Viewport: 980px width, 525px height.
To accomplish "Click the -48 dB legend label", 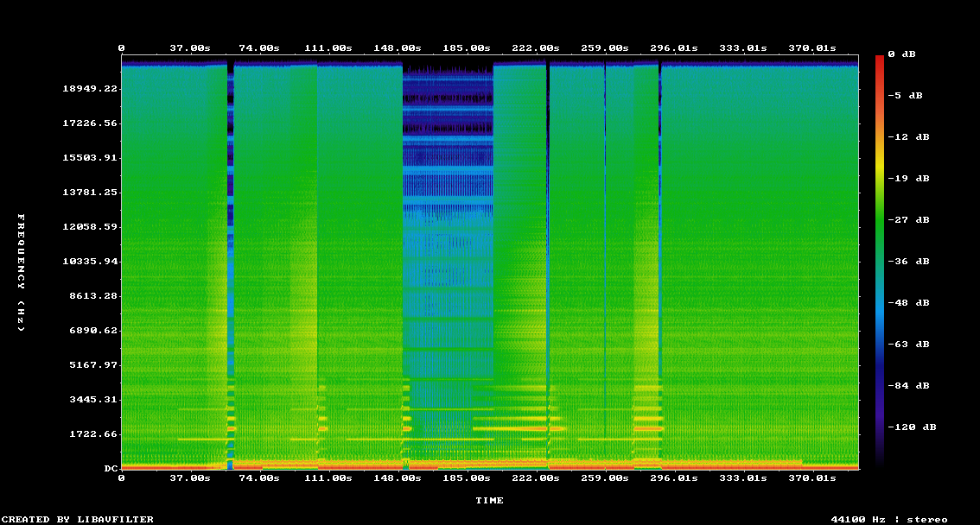I will [907, 302].
